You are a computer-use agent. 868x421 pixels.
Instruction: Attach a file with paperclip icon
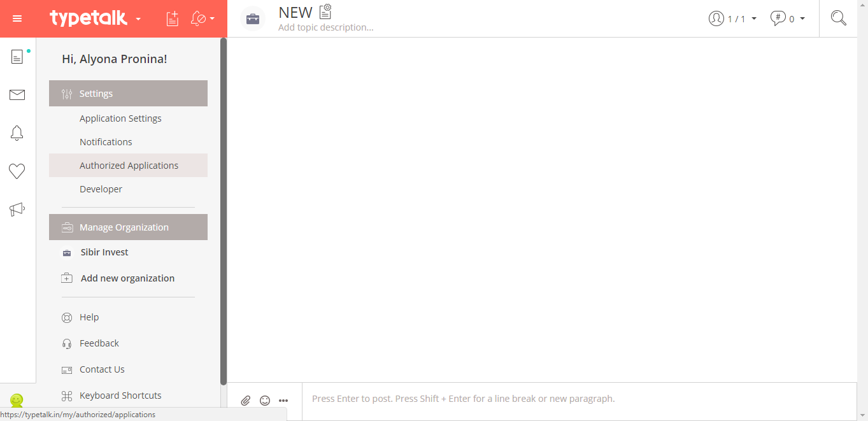tap(246, 401)
